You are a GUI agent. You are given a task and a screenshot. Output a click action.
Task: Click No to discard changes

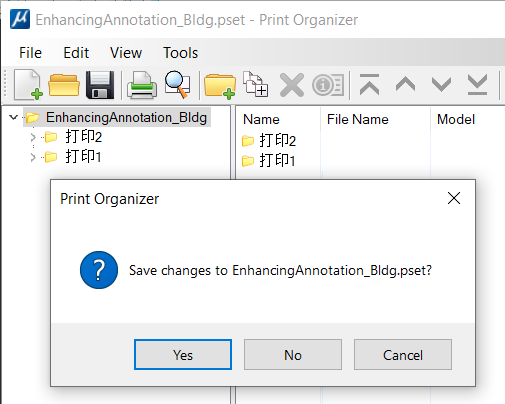point(293,355)
